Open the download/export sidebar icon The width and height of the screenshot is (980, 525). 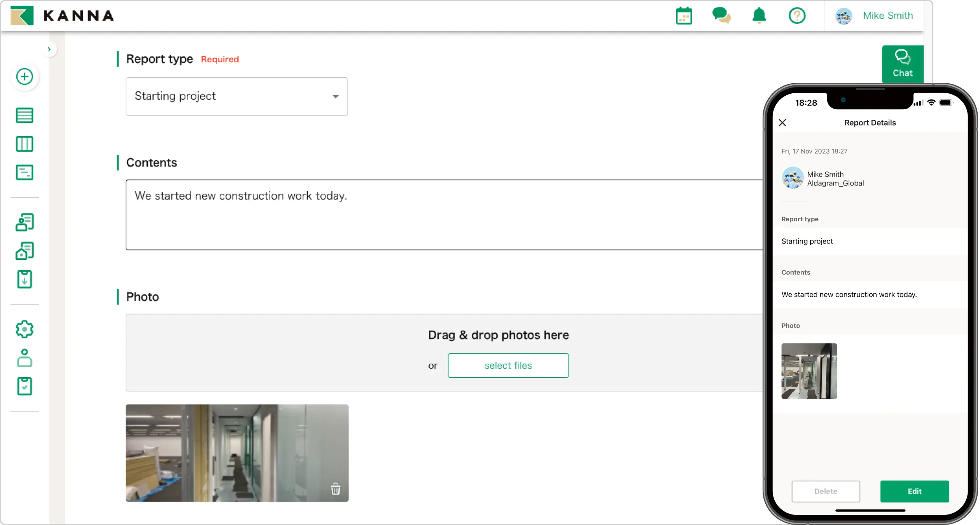coord(24,279)
